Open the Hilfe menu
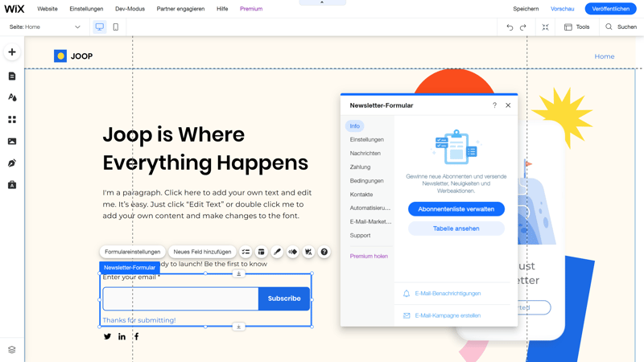The height and width of the screenshot is (362, 644). click(x=222, y=9)
